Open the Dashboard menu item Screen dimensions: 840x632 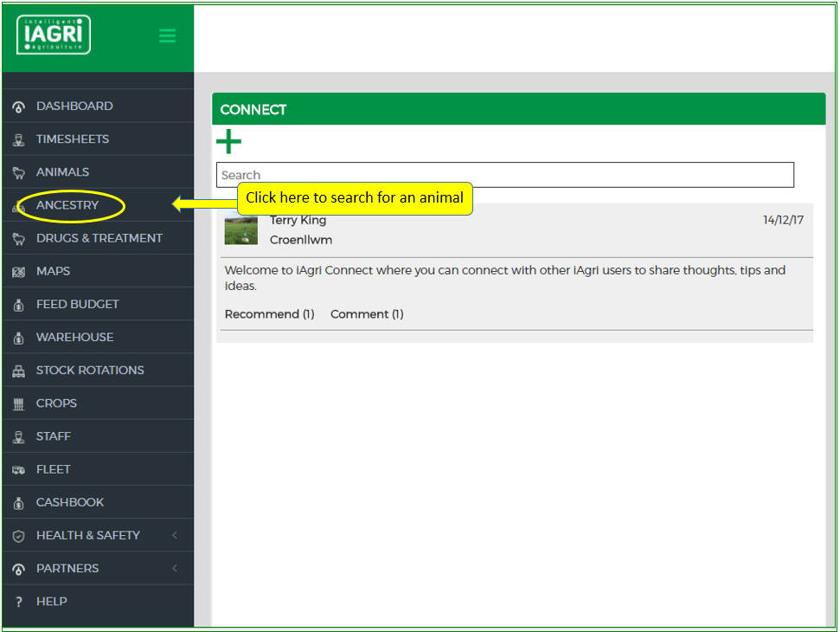coord(98,106)
